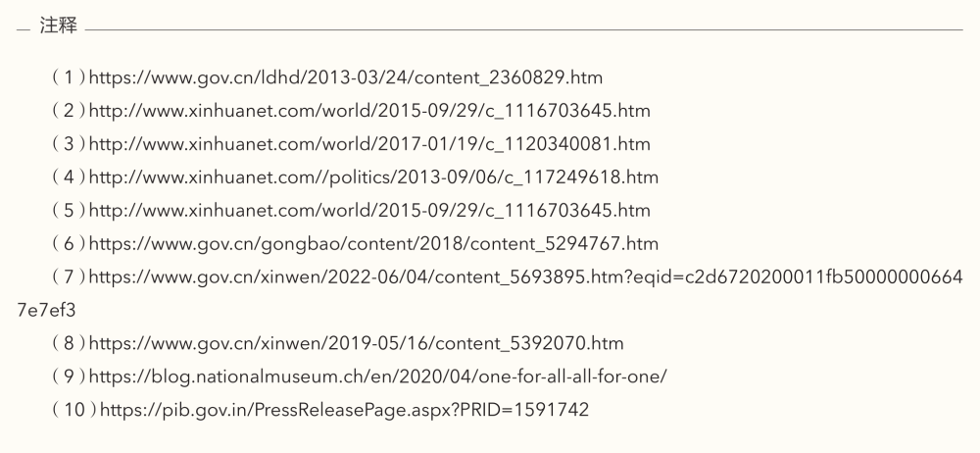Screen dimensions: 980x453
Task: Select the footnote marker (10)
Action: coord(74,410)
